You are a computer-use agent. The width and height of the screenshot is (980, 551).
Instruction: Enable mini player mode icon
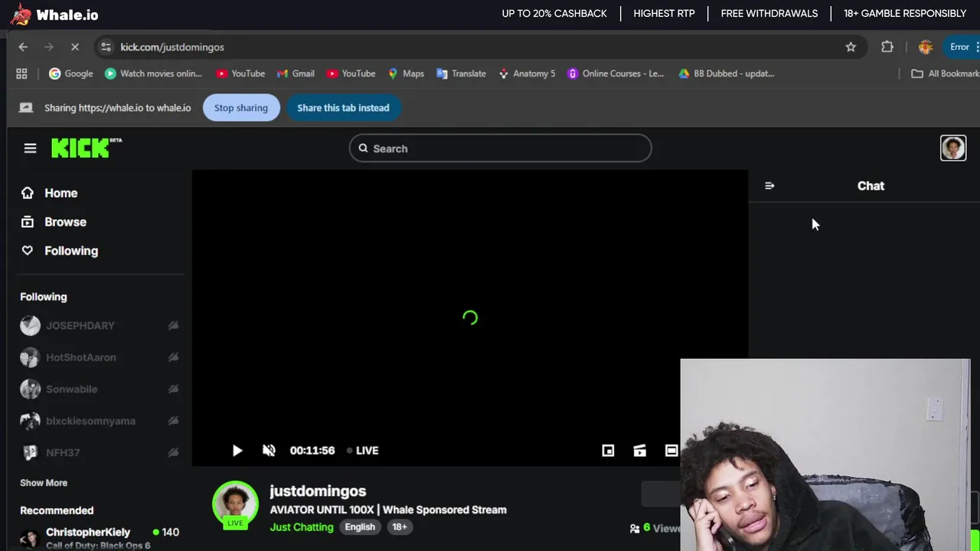pos(608,451)
